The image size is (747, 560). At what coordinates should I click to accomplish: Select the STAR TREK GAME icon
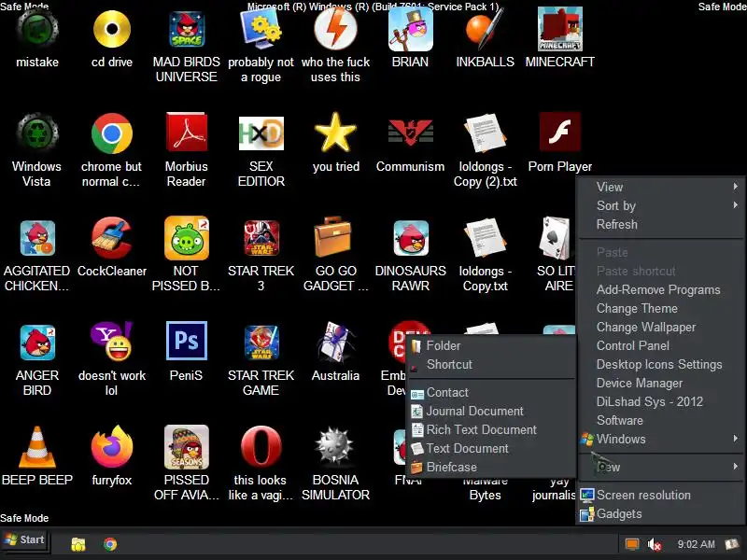pos(261,343)
